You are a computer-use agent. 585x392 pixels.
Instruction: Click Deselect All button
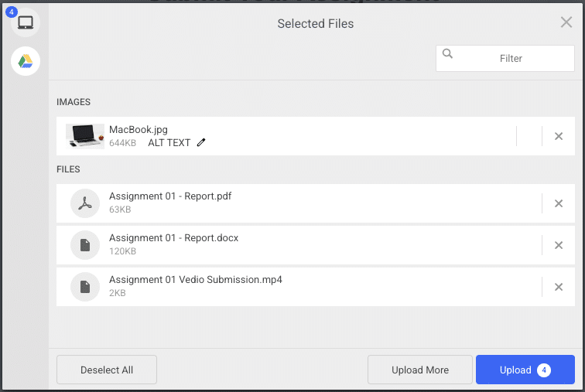(x=107, y=370)
